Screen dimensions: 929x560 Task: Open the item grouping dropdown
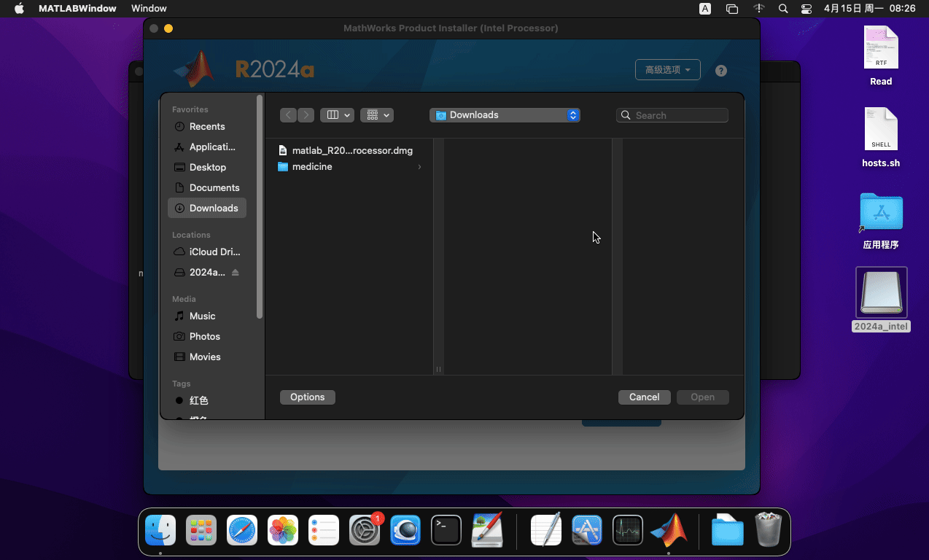[x=377, y=115]
